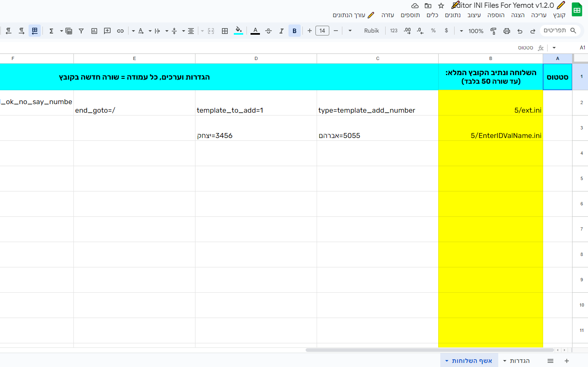The height and width of the screenshot is (367, 588).
Task: Open filter views table icon
Action: click(69, 31)
